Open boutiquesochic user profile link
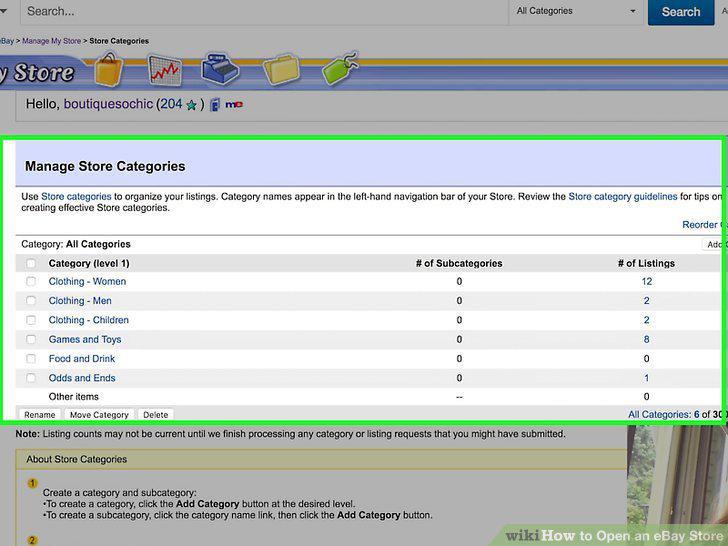Image resolution: width=728 pixels, height=546 pixels. click(x=108, y=104)
